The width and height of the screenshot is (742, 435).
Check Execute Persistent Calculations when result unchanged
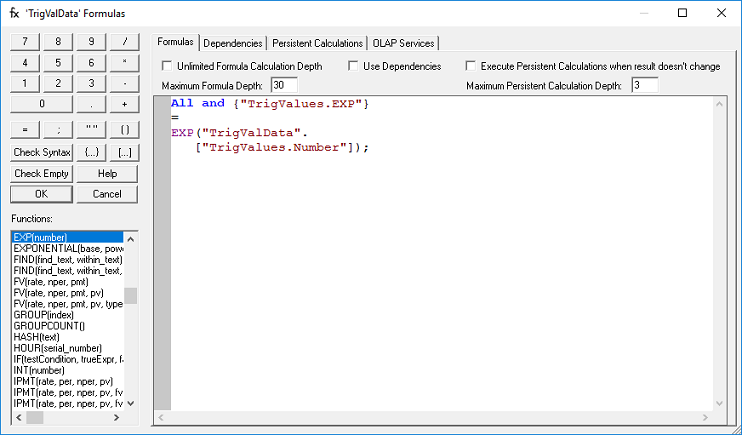tap(471, 66)
